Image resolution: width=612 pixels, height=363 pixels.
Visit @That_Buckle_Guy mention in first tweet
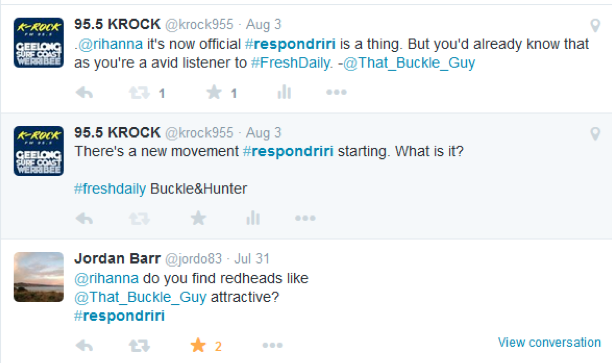click(409, 63)
